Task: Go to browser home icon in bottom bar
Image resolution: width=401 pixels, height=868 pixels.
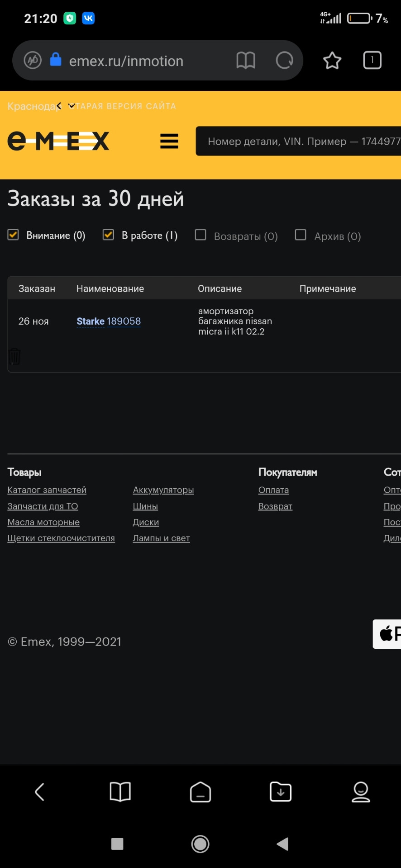Action: [x=200, y=792]
